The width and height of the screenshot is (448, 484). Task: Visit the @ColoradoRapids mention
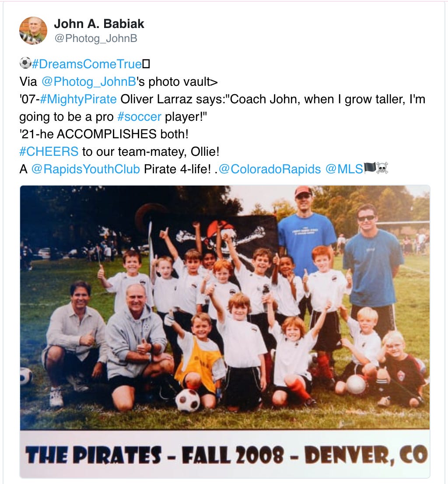269,169
